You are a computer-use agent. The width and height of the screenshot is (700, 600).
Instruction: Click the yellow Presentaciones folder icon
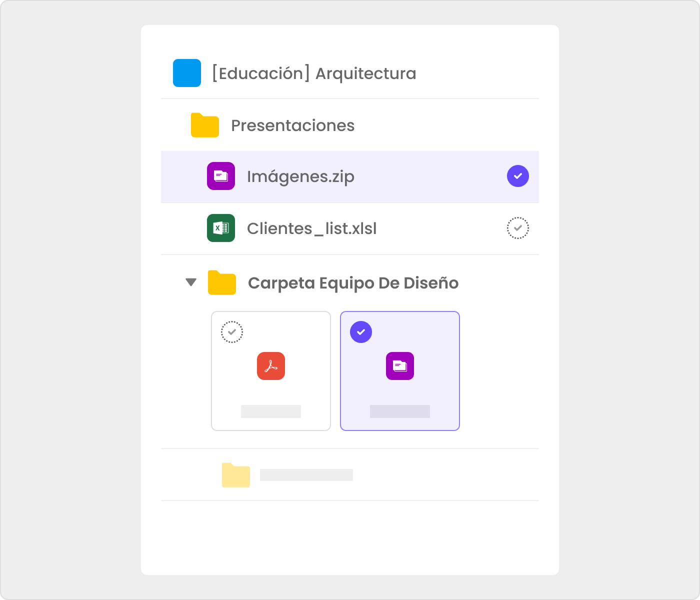point(205,125)
